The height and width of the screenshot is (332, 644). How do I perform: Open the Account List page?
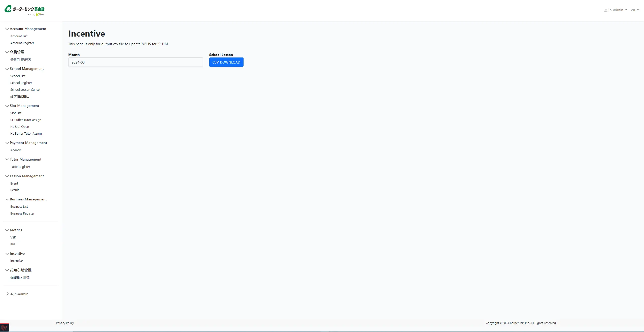click(19, 36)
